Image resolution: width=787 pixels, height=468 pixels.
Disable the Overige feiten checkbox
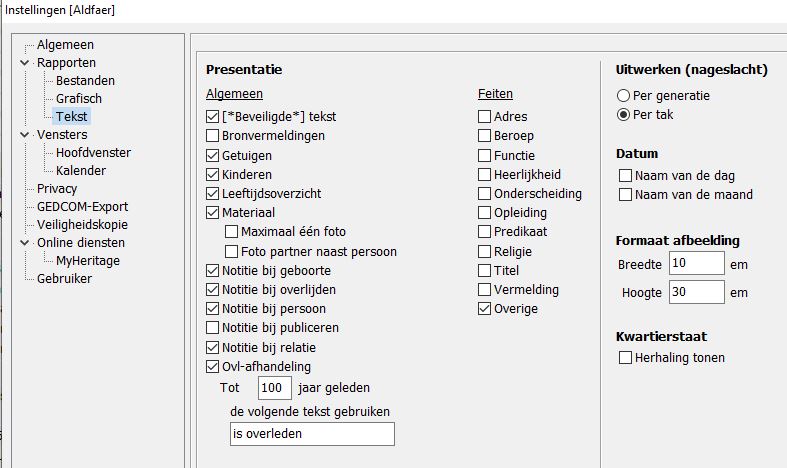[485, 309]
